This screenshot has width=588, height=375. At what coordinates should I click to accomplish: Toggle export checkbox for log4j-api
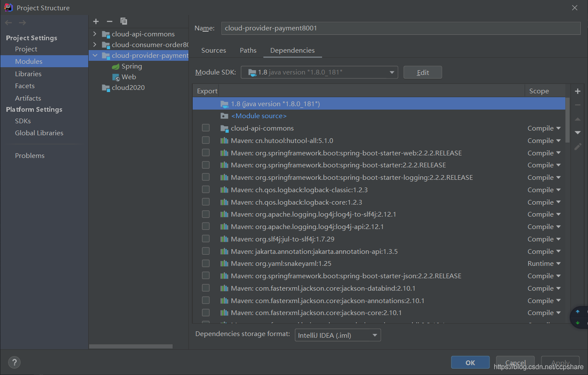(x=206, y=226)
